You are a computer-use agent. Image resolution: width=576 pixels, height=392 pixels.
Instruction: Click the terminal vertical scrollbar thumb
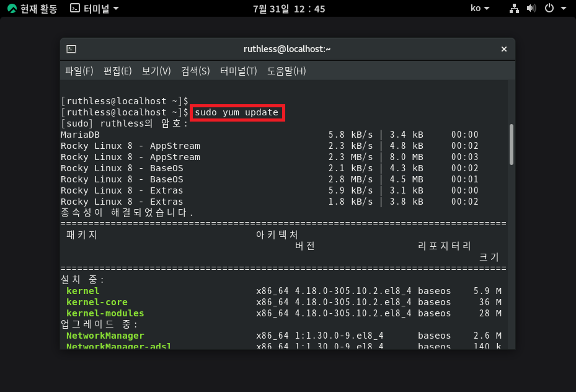(512, 145)
